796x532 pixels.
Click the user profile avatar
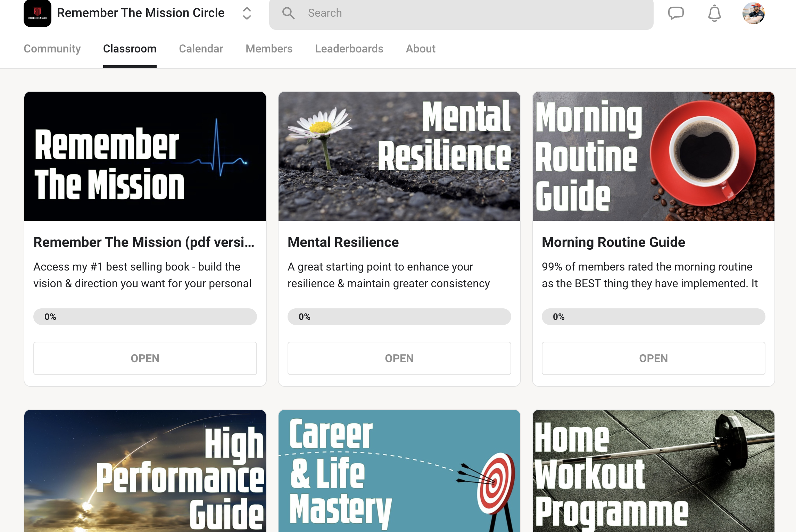click(753, 13)
